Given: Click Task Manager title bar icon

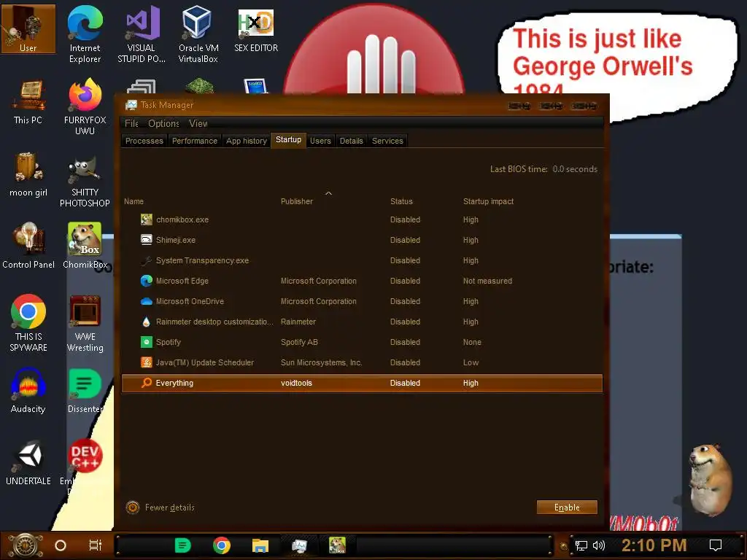Looking at the screenshot, I should click(131, 105).
